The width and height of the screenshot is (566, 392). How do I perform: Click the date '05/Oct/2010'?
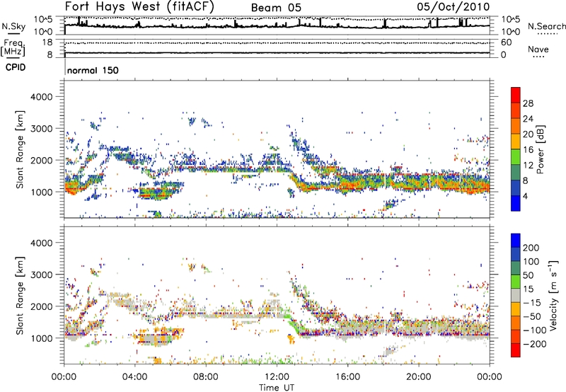pos(454,7)
